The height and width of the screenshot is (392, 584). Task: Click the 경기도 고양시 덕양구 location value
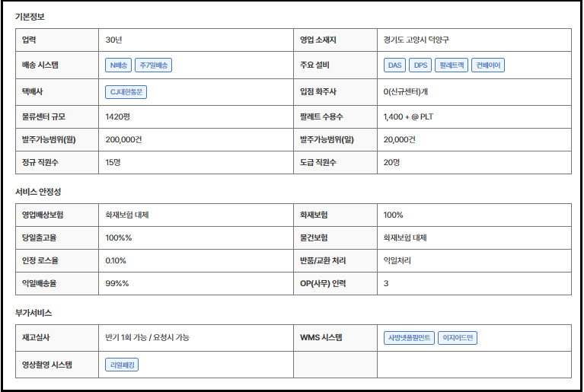click(422, 40)
